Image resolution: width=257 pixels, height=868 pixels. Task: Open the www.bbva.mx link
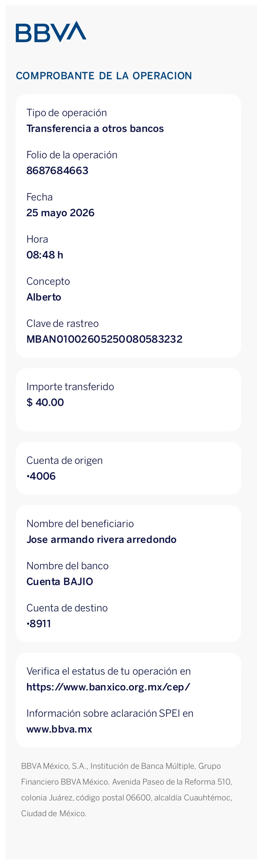pos(59,729)
